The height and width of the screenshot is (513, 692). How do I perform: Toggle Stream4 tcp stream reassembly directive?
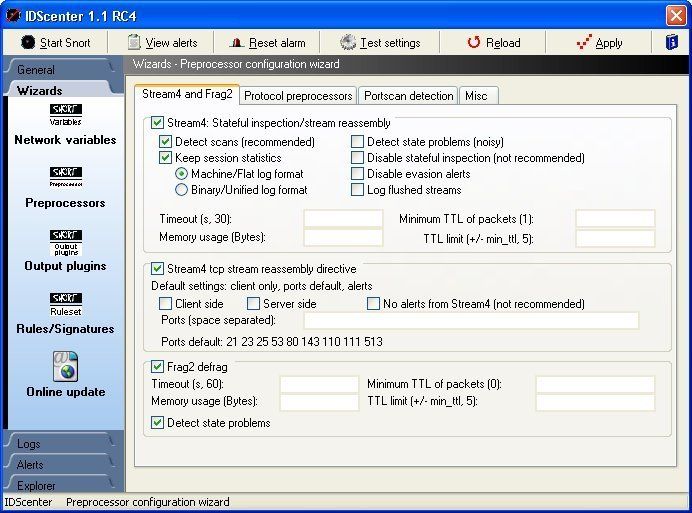tap(157, 268)
